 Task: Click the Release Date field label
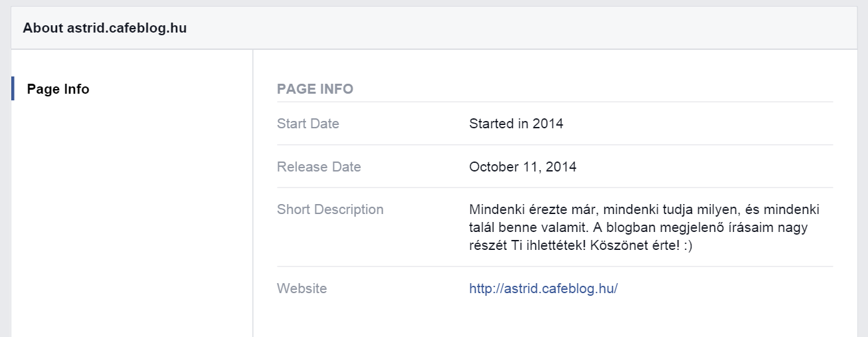coord(319,167)
